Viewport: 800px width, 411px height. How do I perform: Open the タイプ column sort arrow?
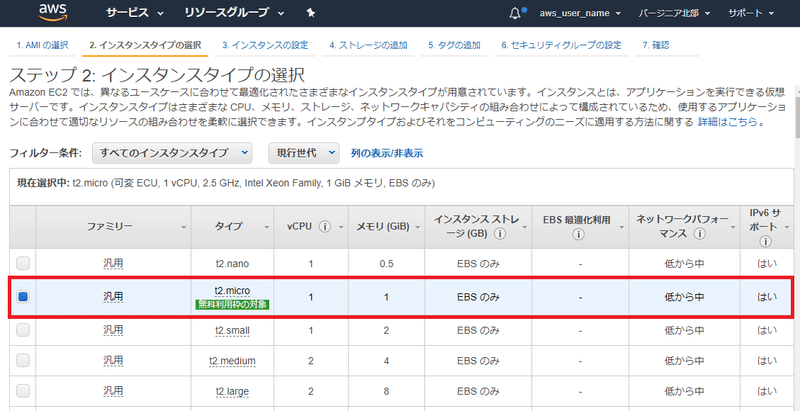(x=266, y=227)
